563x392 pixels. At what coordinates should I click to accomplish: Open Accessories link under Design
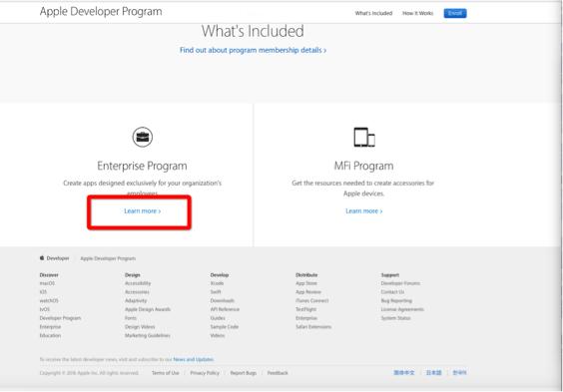(137, 292)
